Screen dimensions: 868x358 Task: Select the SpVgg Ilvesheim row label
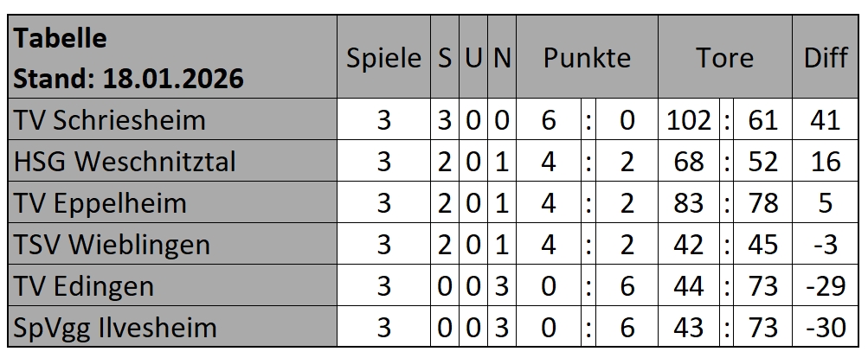pos(115,328)
